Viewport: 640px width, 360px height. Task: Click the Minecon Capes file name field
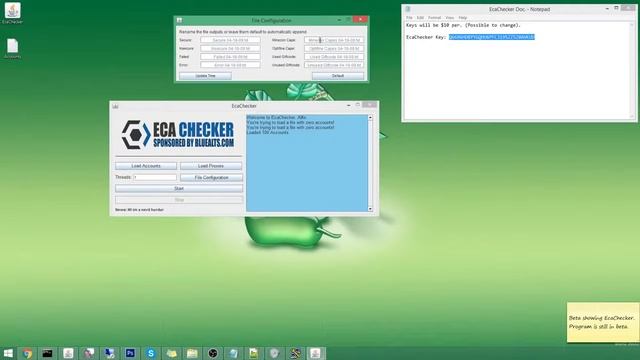click(334, 40)
